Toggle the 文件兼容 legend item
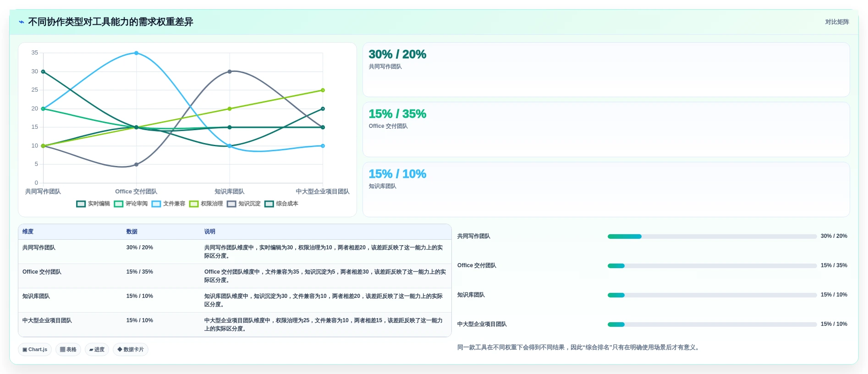Viewport: 868px width, 374px height. point(168,204)
